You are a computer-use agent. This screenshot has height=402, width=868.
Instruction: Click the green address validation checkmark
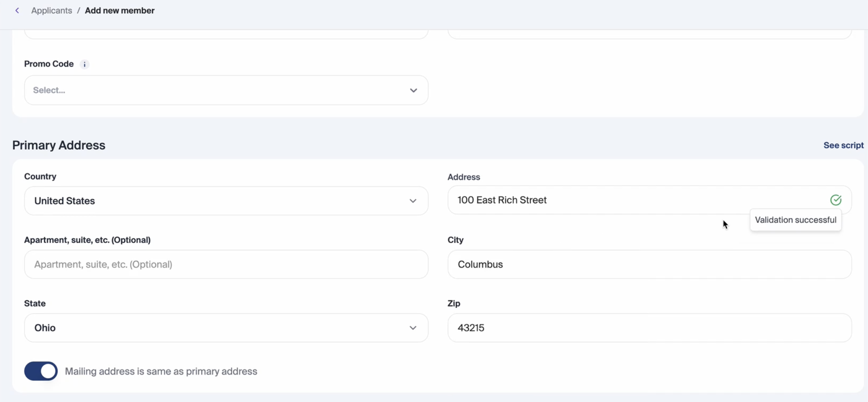click(x=836, y=200)
